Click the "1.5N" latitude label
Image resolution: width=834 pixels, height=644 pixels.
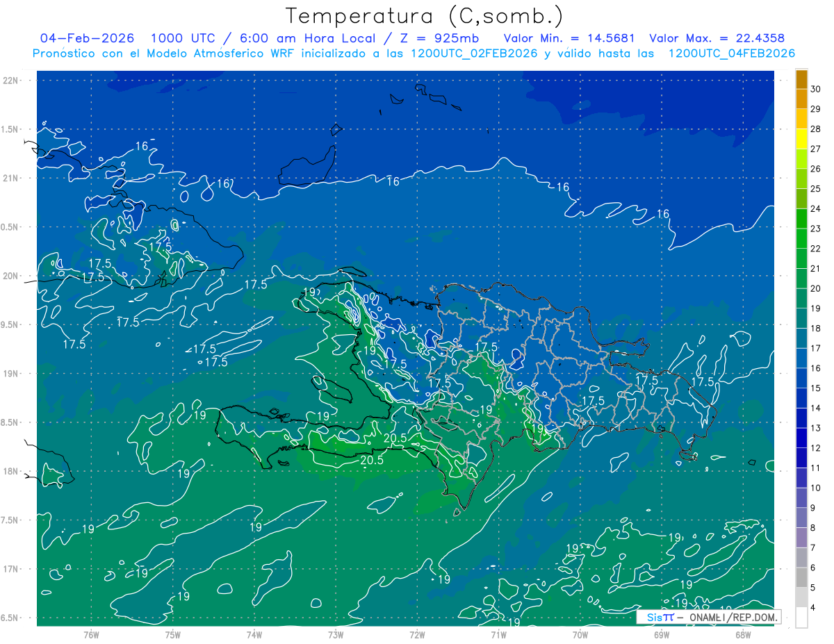[x=8, y=129]
